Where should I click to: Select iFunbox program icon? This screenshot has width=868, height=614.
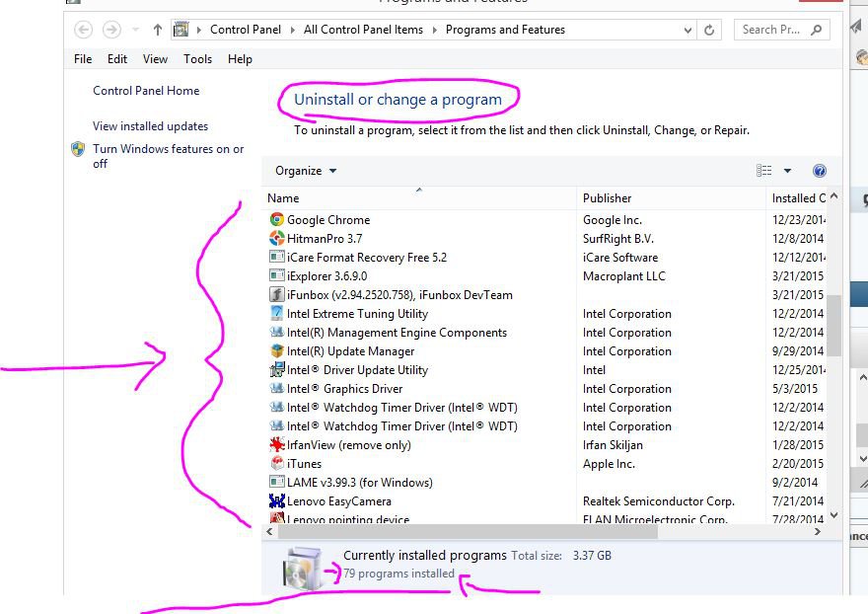[x=277, y=294]
